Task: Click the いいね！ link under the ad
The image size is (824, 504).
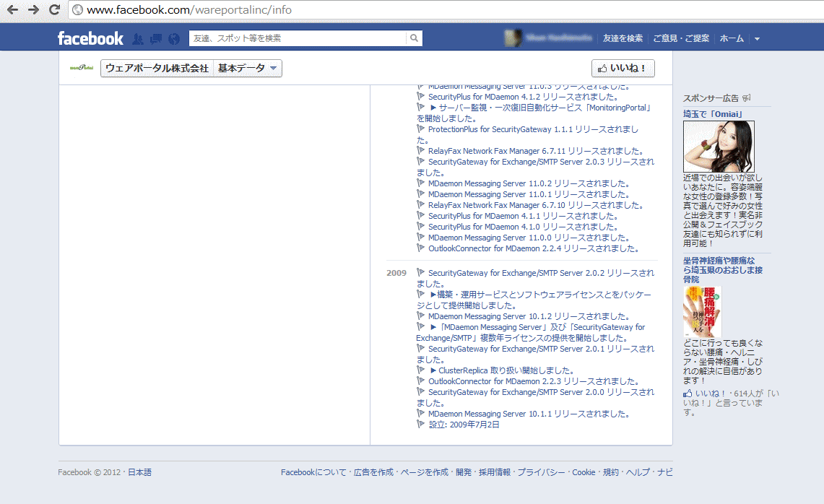Action: click(710, 394)
